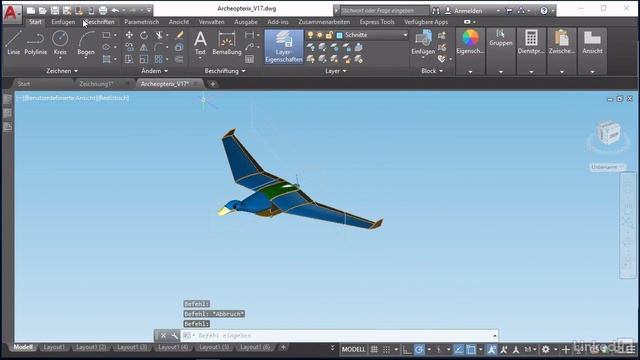This screenshot has width=640, height=360.
Task: Expand the Block panel
Action: coord(432,71)
